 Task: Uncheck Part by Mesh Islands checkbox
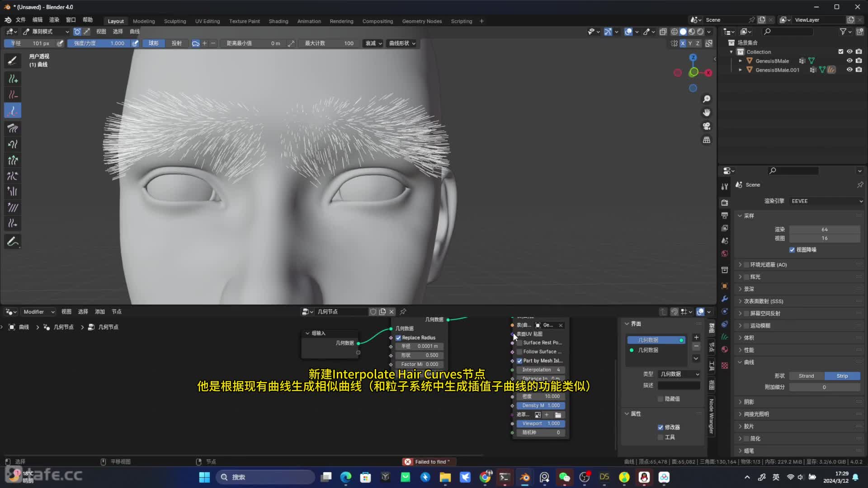tap(519, 361)
